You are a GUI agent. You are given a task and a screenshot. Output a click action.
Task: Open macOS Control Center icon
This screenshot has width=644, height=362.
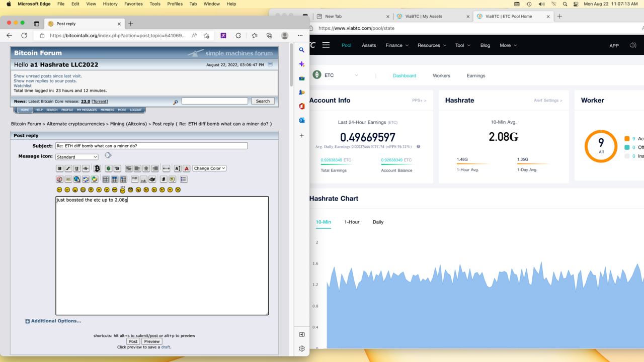(x=576, y=4)
